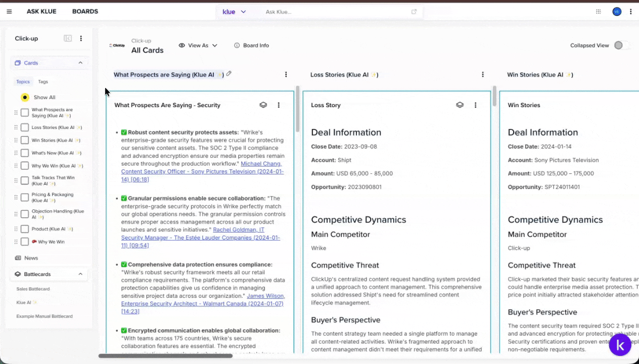639x364 pixels.
Task: Check the Objection Handling checkbox
Action: click(x=24, y=214)
